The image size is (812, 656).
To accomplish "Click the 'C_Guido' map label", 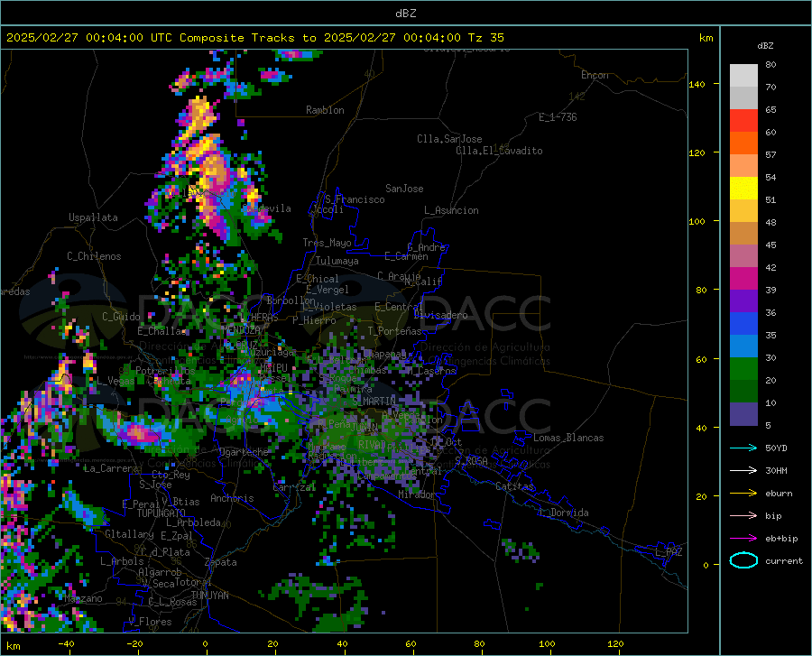I will (121, 317).
